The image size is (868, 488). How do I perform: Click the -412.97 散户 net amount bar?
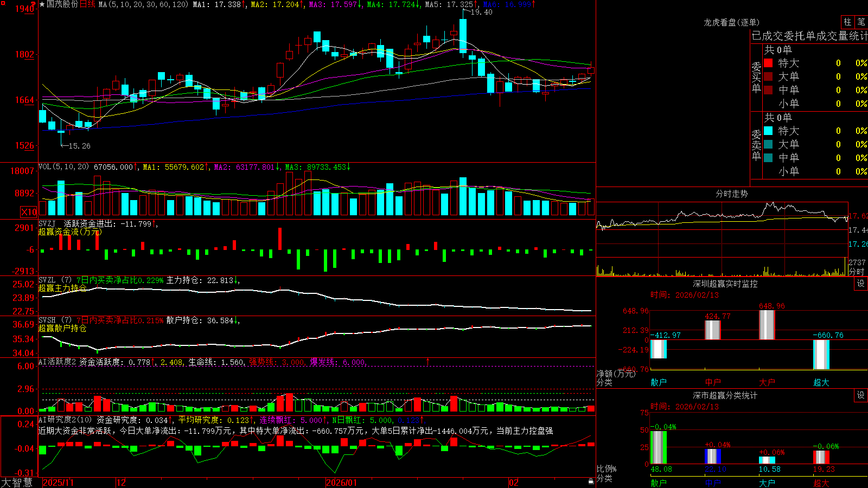(x=659, y=349)
